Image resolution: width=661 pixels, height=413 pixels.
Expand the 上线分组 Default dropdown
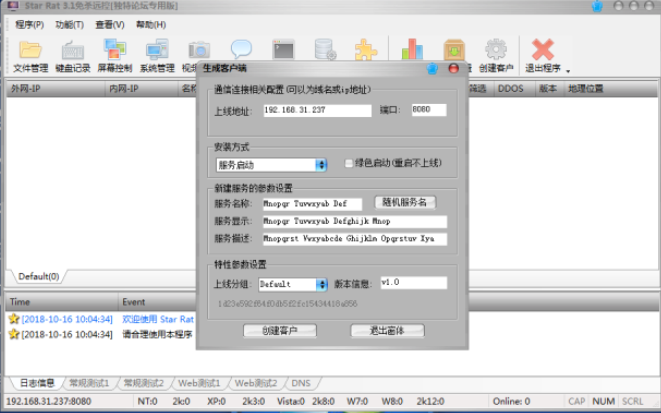pyautogui.click(x=322, y=284)
